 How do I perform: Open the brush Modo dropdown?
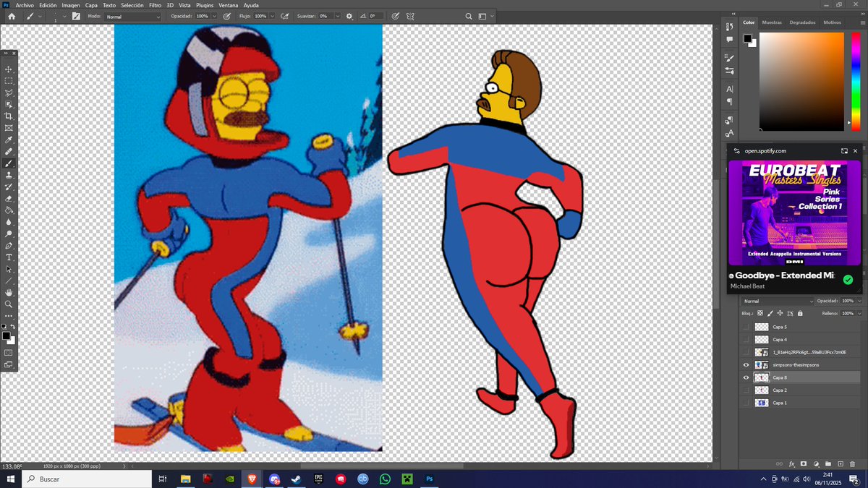[132, 16]
